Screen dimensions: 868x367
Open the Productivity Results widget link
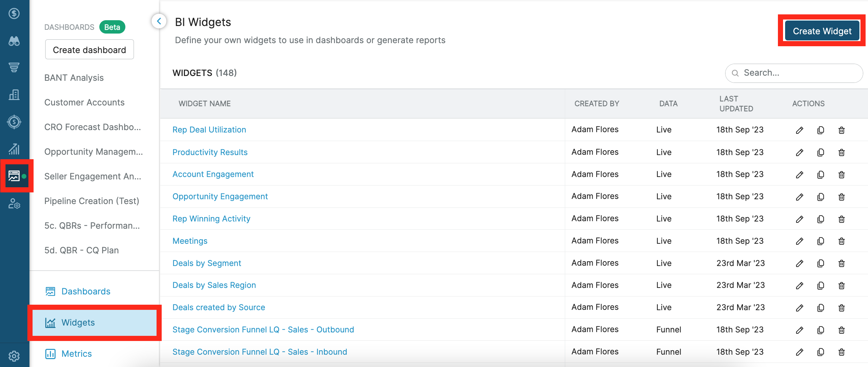click(210, 152)
